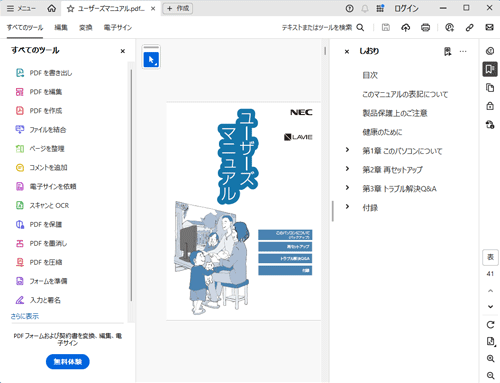Select the PDF を書き出し tool
The width and height of the screenshot is (500, 383).
(x=44, y=73)
